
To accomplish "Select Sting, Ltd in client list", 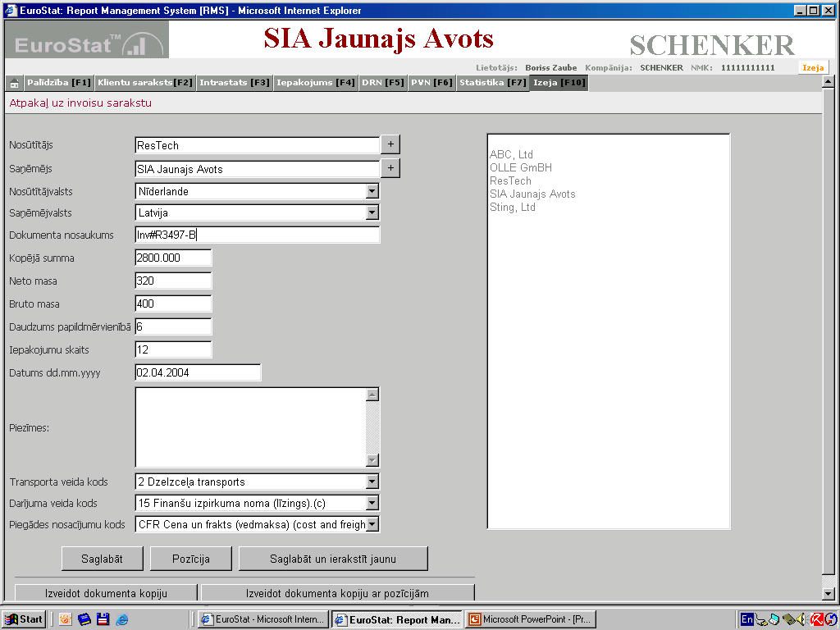I will [x=513, y=208].
